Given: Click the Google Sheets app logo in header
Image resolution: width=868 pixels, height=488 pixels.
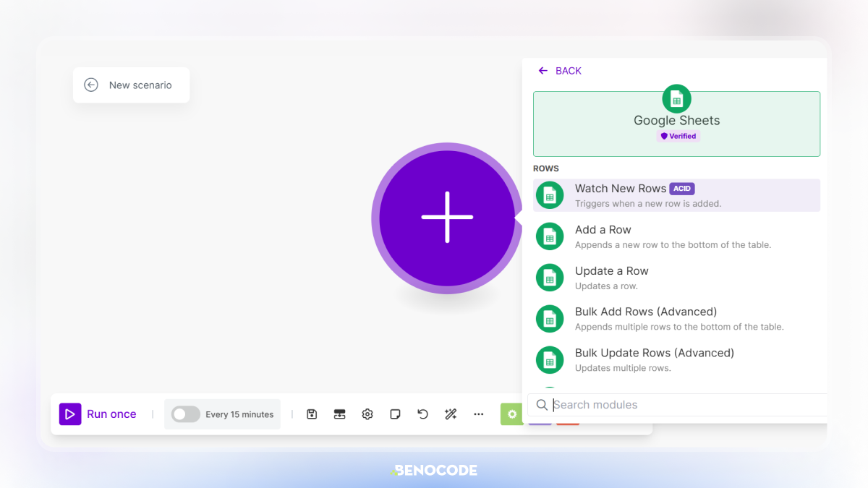Looking at the screenshot, I should (x=676, y=99).
